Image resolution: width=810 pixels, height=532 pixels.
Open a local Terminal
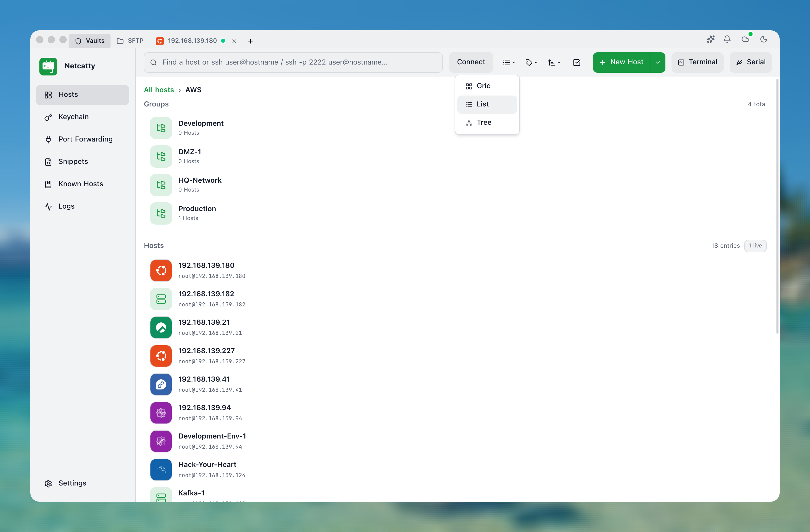click(697, 62)
